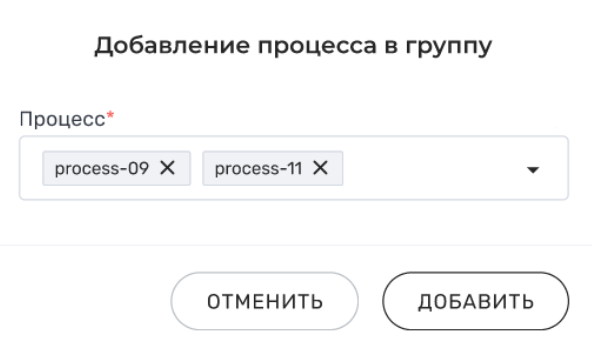Remove the process-09 chip via its X
Screen dimensions: 592x360
pyautogui.click(x=167, y=168)
